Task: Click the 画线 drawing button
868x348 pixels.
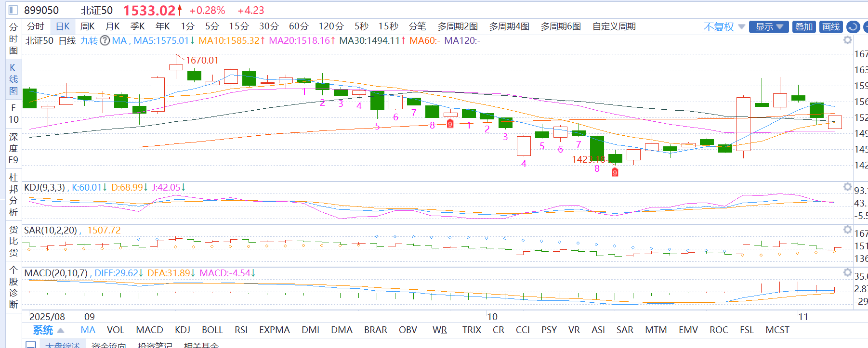Action: 831,27
